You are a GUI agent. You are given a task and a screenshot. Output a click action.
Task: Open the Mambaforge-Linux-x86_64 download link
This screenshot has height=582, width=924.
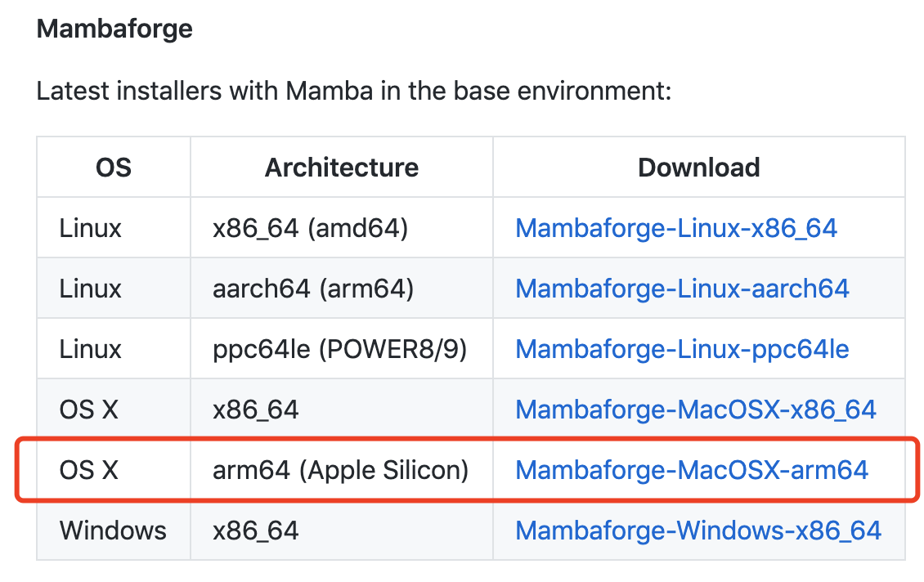(676, 228)
